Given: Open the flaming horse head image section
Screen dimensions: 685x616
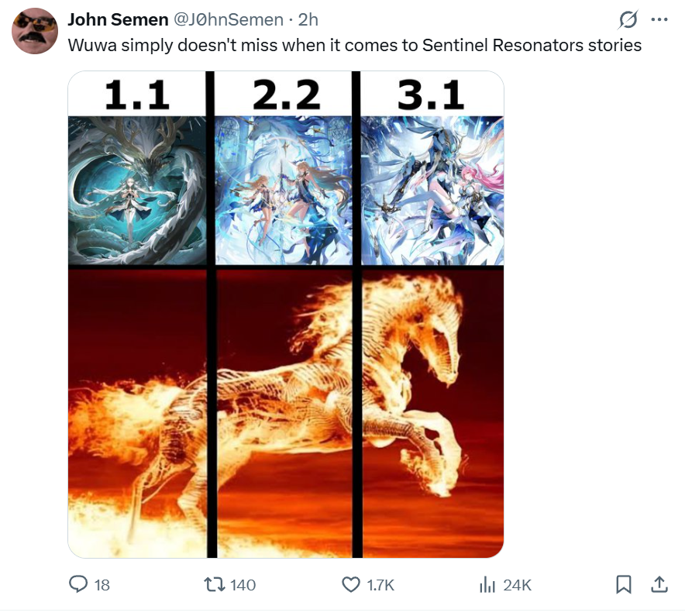Looking at the screenshot, I should [x=432, y=413].
